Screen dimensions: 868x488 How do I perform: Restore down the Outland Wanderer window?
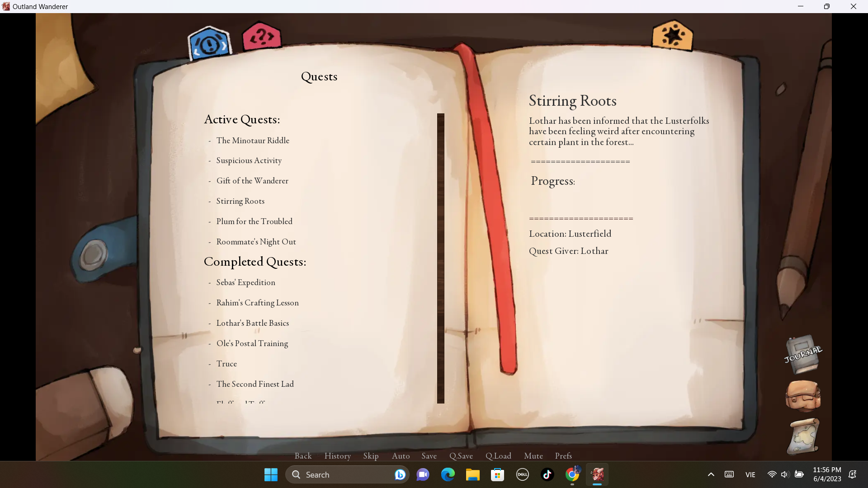(827, 6)
